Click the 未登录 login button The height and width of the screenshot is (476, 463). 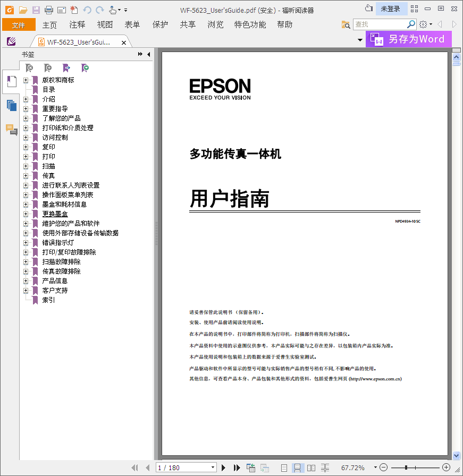coord(391,9)
